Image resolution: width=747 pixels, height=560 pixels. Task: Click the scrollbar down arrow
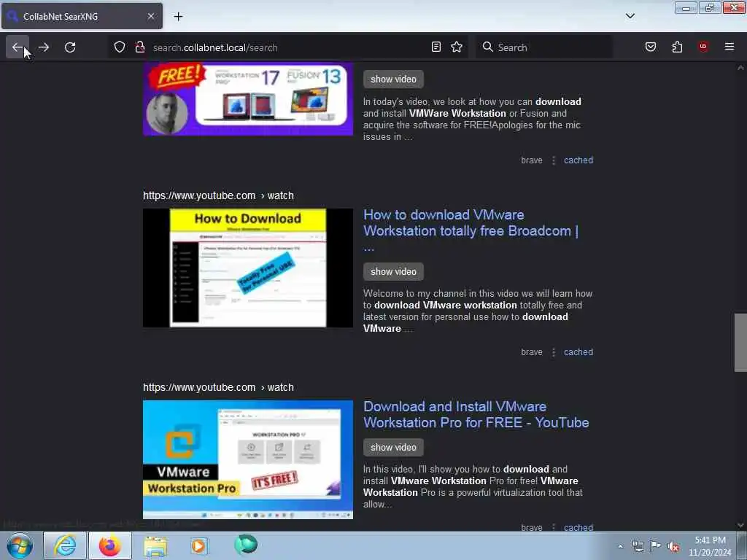pos(740,525)
